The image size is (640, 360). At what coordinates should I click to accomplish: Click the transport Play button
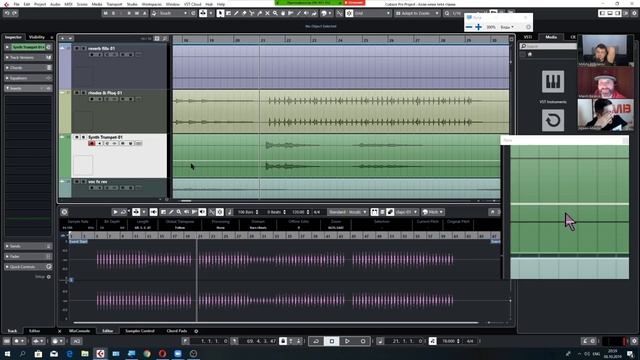tap(347, 341)
